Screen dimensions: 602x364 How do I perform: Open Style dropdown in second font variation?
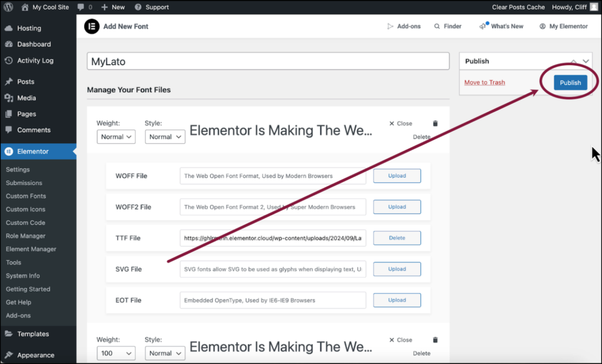tap(165, 353)
